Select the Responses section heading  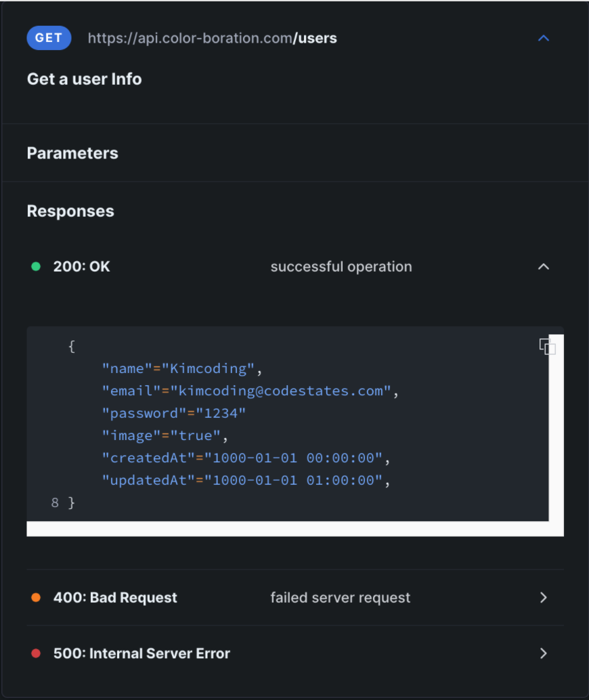70,211
